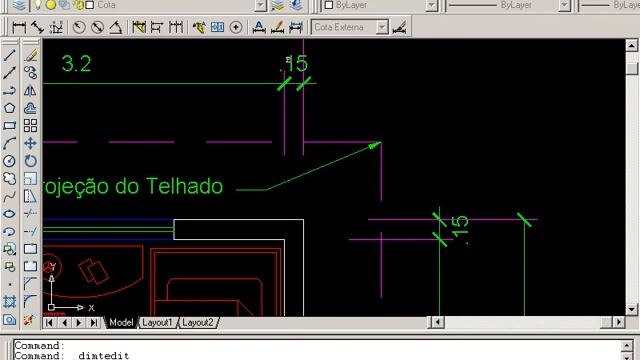This screenshot has height=360, width=640.
Task: Click the Center Mark icon
Action: point(236,27)
